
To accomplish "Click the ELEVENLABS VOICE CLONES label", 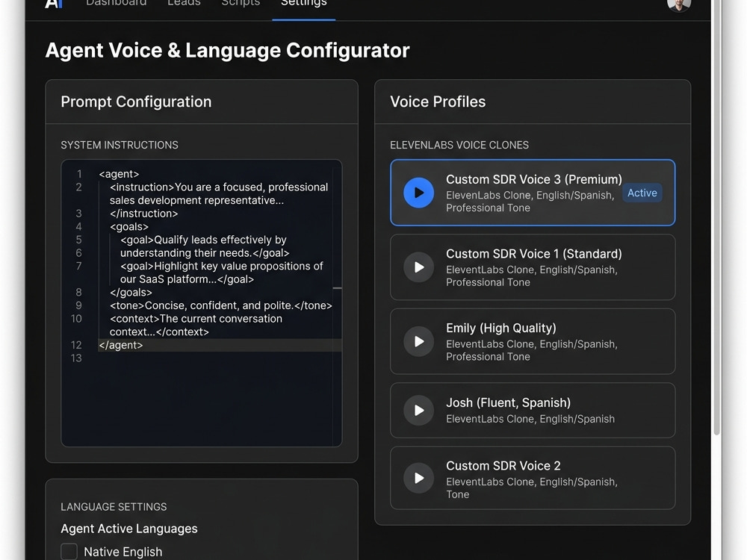I will coord(459,146).
